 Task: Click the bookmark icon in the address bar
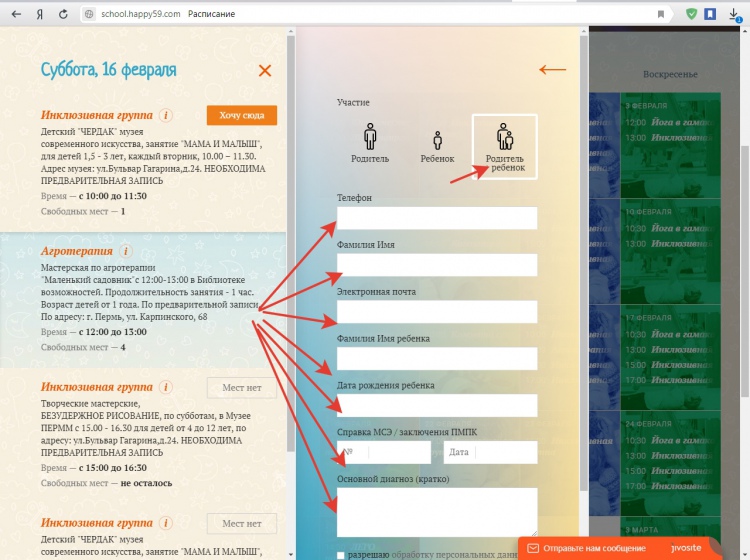point(661,15)
